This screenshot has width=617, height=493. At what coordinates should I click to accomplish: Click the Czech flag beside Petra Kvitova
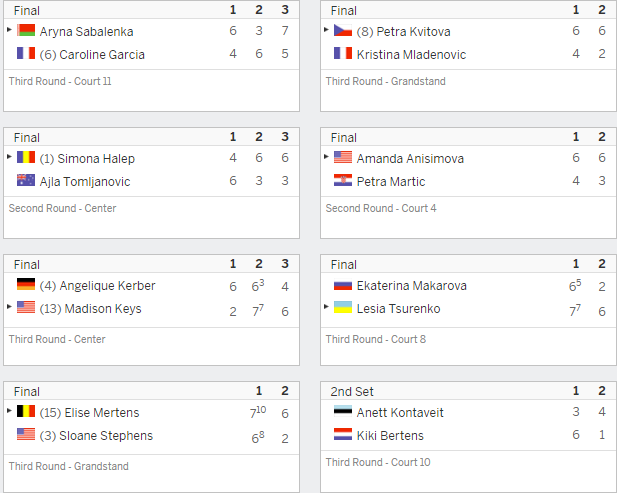pos(343,30)
